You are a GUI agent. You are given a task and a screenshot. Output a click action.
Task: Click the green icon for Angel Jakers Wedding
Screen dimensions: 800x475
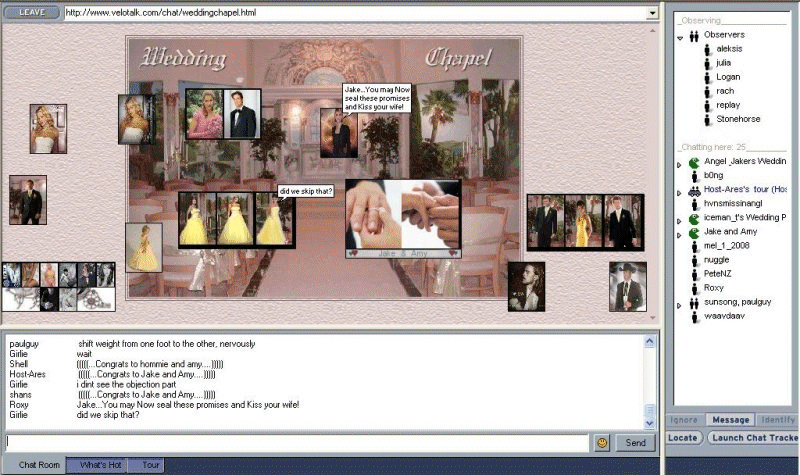[693, 161]
